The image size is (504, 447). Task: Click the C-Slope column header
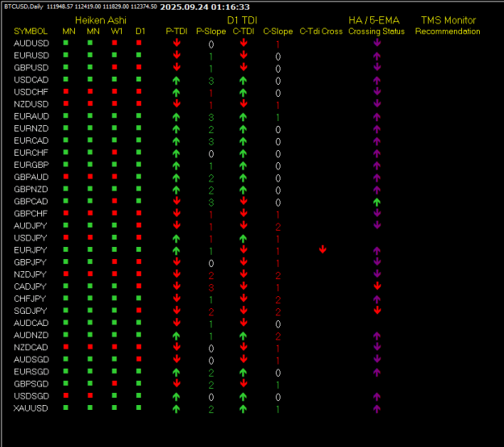click(278, 31)
